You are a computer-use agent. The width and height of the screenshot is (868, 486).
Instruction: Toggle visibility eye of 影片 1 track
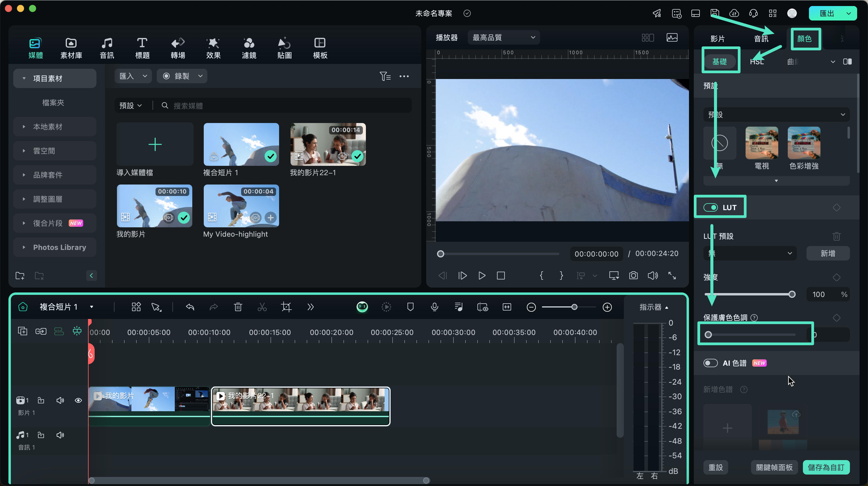click(78, 400)
